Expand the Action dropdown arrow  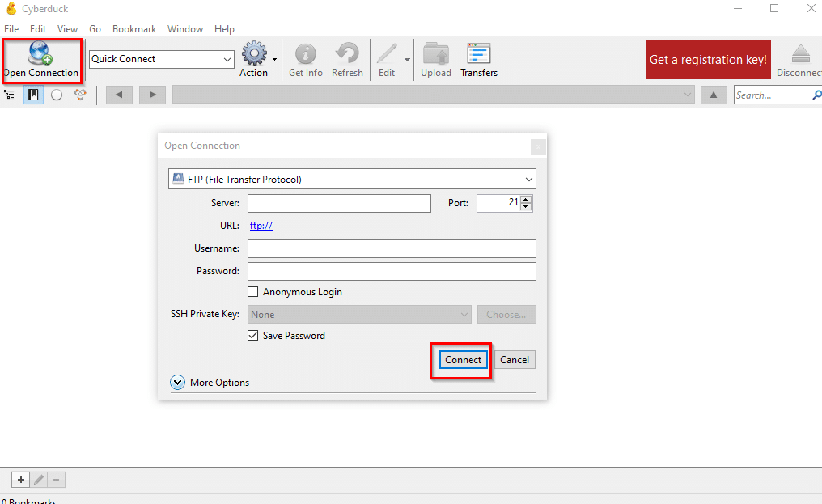(274, 60)
